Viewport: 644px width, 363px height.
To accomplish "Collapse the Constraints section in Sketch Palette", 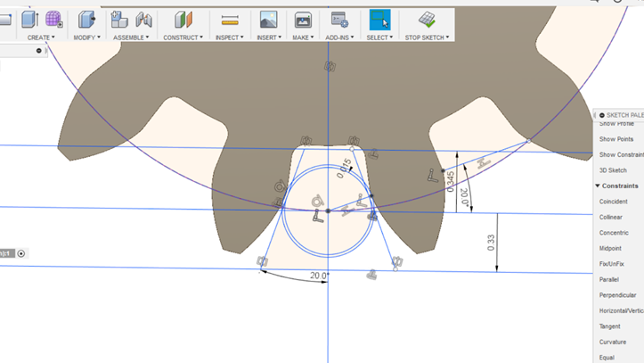I will coord(598,186).
